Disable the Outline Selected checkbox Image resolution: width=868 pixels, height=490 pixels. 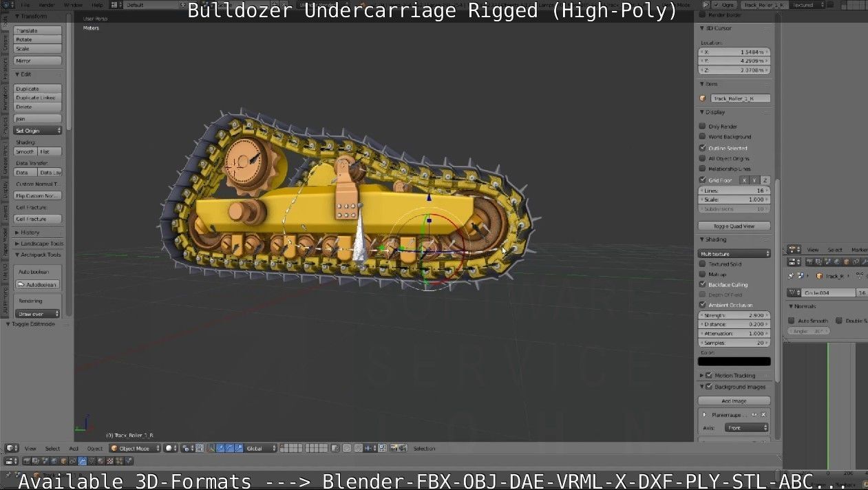coord(702,147)
